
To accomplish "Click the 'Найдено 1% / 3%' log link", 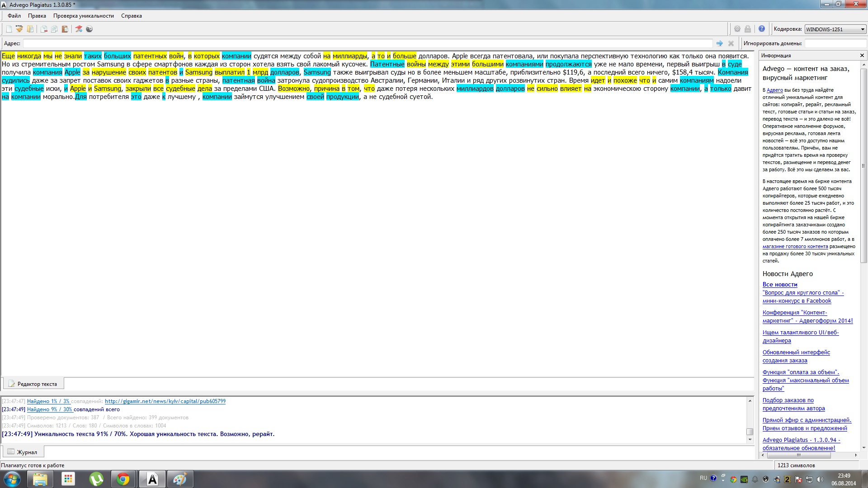I will [x=48, y=401].
